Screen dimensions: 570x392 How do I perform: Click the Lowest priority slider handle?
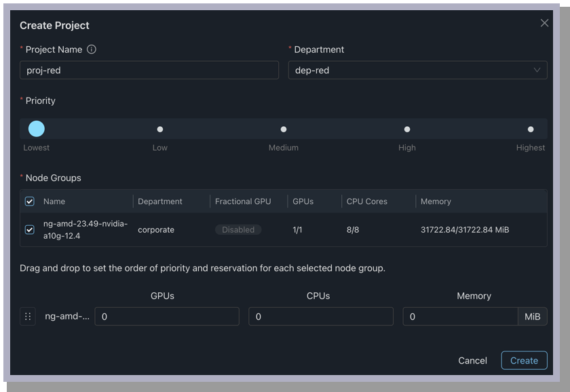point(37,129)
